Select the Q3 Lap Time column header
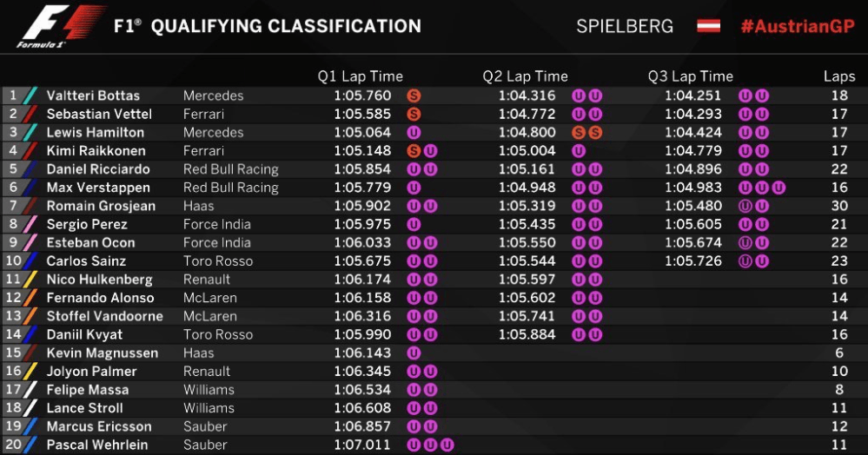Viewport: 868px width, 455px height. [x=690, y=76]
